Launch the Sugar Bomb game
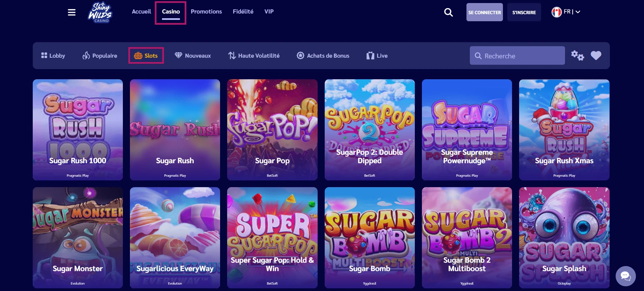The width and height of the screenshot is (644, 291). [x=370, y=238]
